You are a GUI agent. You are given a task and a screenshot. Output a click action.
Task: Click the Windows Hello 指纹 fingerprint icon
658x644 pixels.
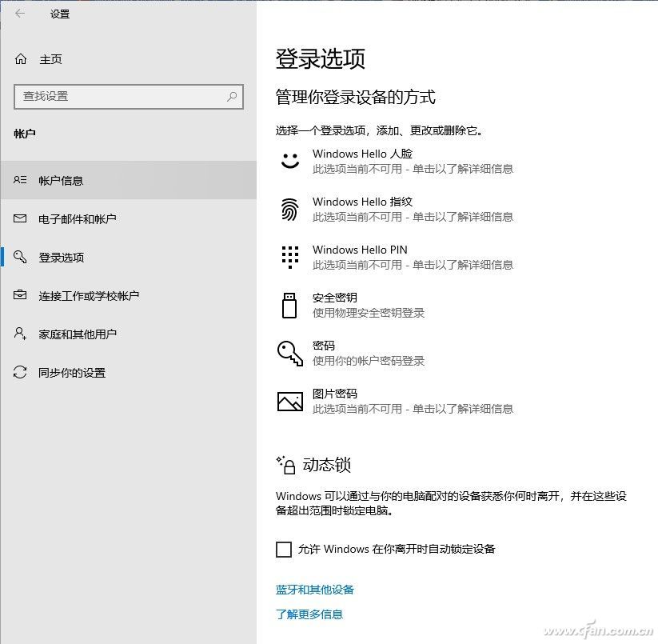[x=290, y=209]
